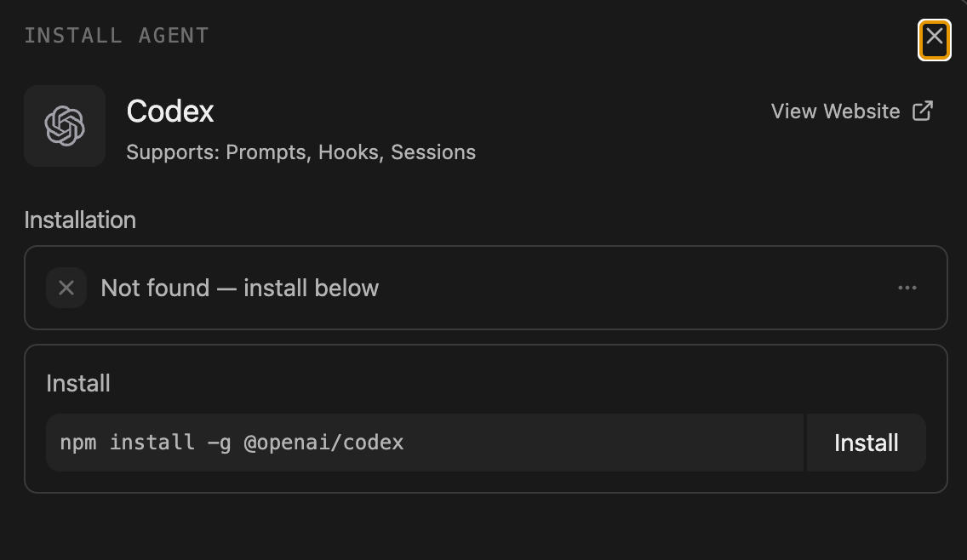Click the Installation section heading
The width and height of the screenshot is (967, 560).
tap(80, 220)
